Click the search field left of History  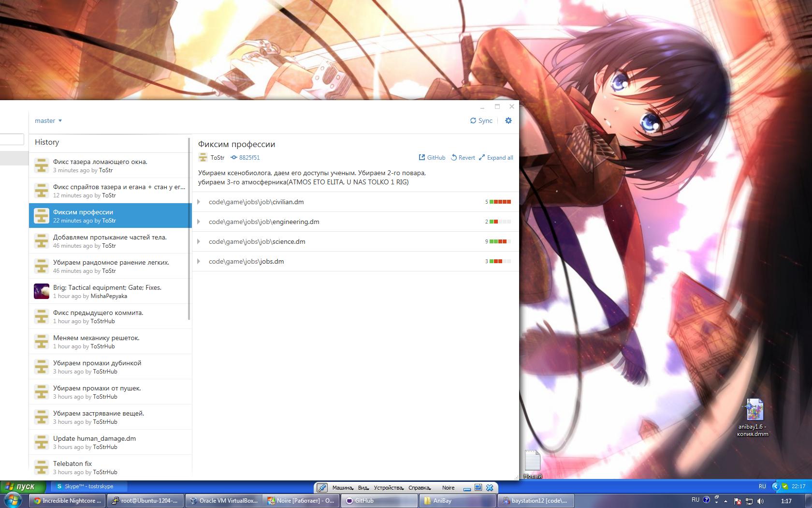pyautogui.click(x=12, y=139)
